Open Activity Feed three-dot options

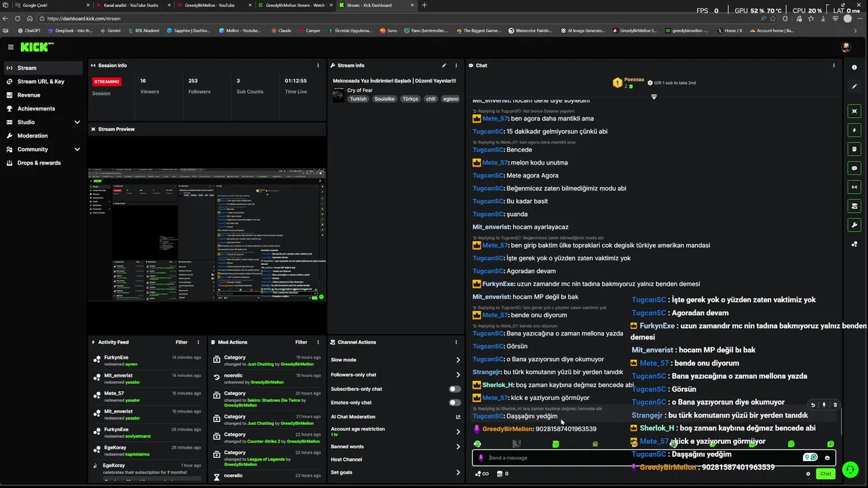(x=198, y=342)
